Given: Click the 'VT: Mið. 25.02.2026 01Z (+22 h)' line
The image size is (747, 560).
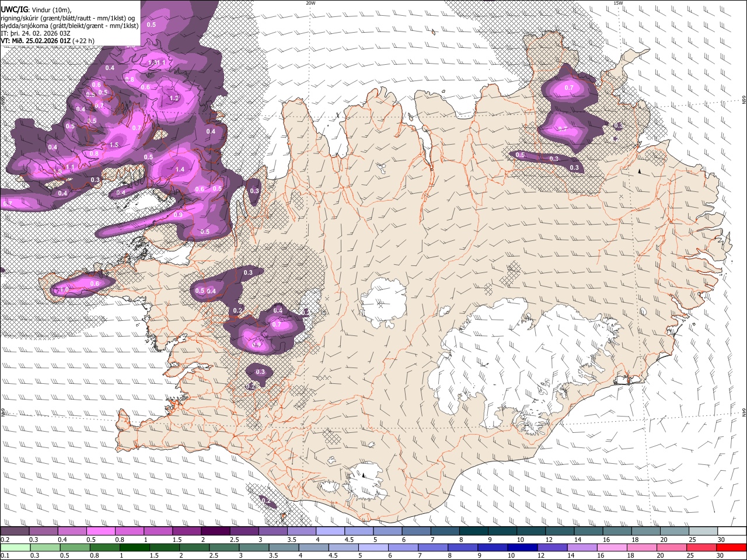Looking at the screenshot, I should [48, 41].
